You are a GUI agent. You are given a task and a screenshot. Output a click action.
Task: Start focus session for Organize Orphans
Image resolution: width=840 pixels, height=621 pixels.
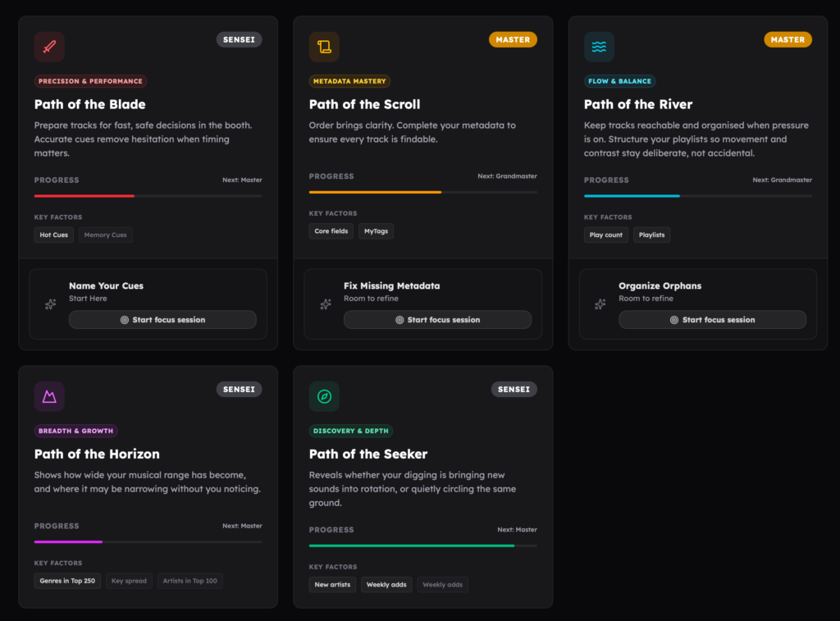pos(712,320)
